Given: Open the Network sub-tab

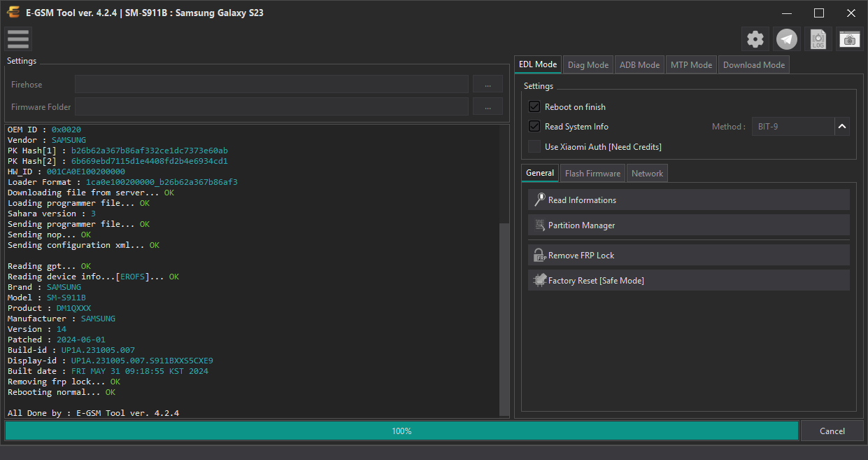Looking at the screenshot, I should (x=647, y=173).
